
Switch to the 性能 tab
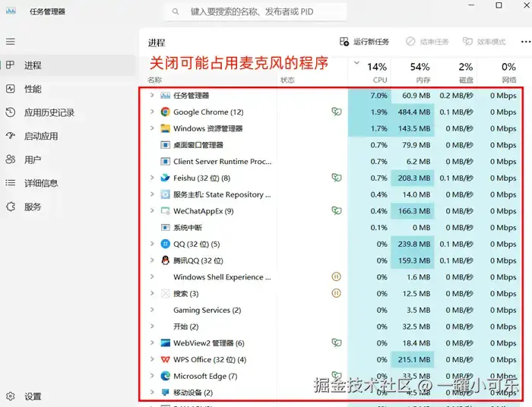(x=68, y=89)
